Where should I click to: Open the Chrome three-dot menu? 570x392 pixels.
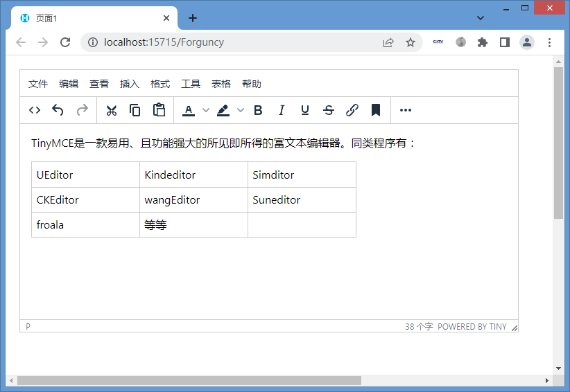(x=549, y=42)
